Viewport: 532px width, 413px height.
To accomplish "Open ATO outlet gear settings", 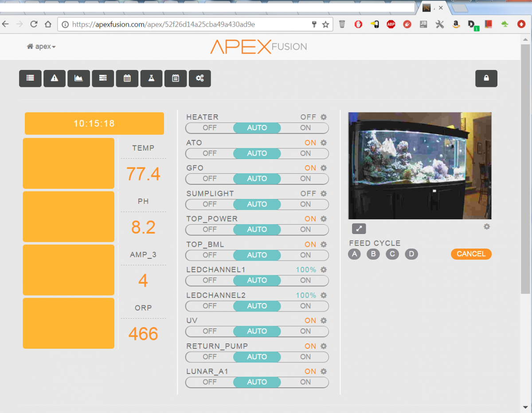I will [x=324, y=143].
